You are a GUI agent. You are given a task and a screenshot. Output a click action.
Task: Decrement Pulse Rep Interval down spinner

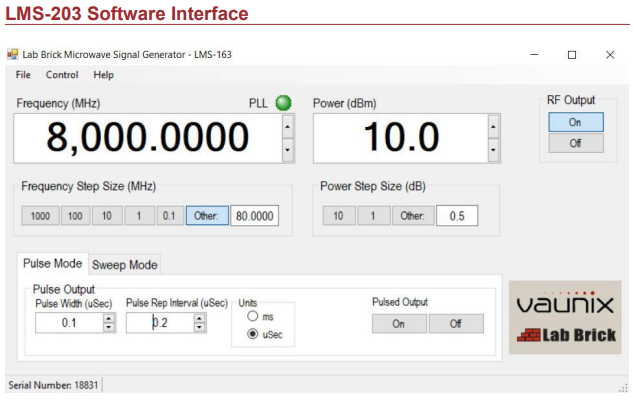(x=199, y=327)
